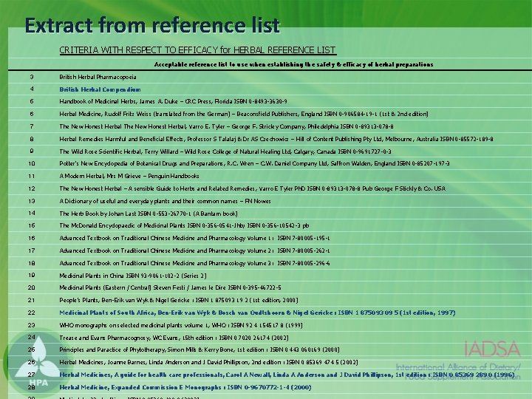Click 'Principles and Practice of Phytotherapy' row

199,349
